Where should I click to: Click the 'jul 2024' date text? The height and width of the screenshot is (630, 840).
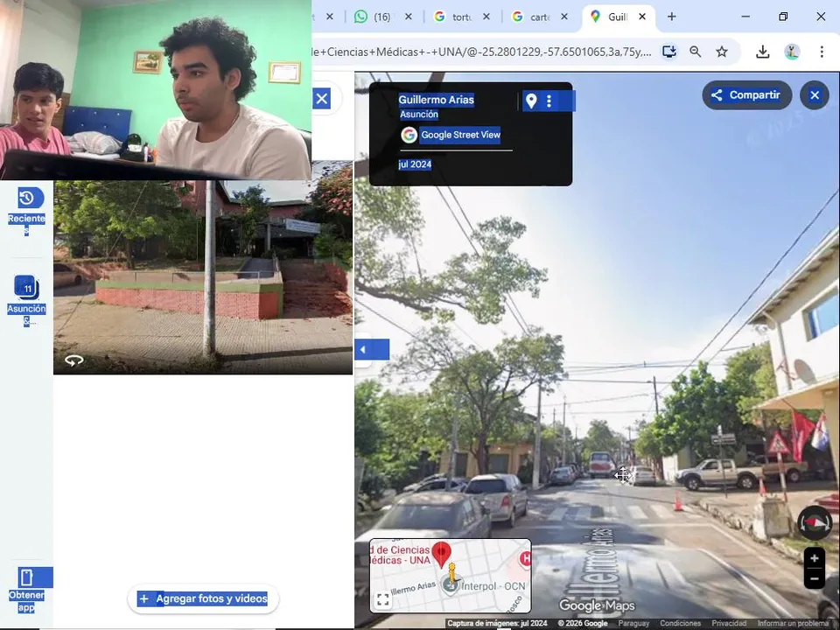415,164
